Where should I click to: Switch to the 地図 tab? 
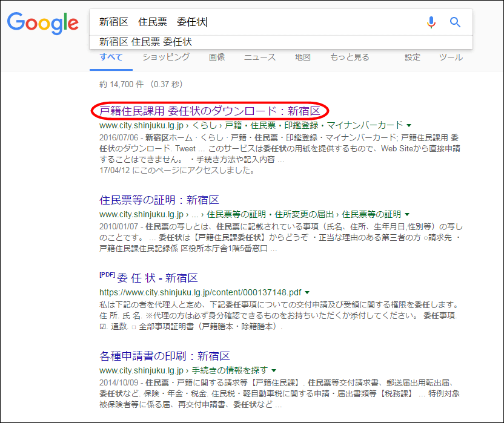(x=303, y=57)
